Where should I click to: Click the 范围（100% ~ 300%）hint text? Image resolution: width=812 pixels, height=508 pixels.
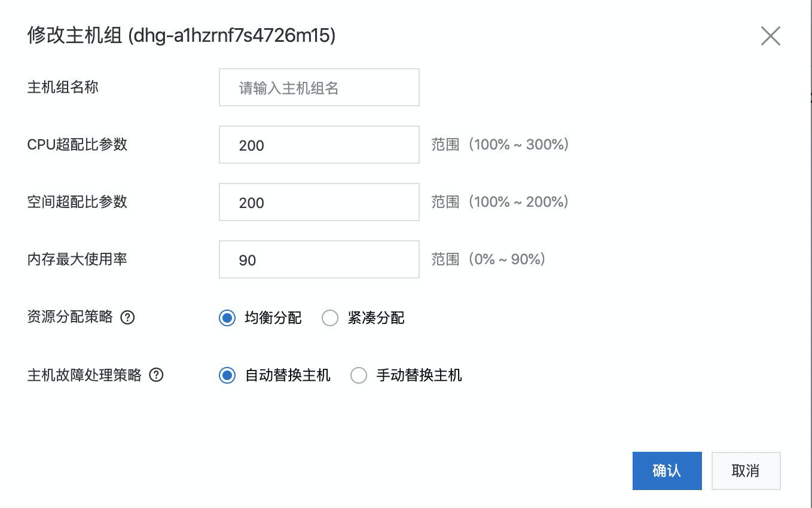pos(500,145)
